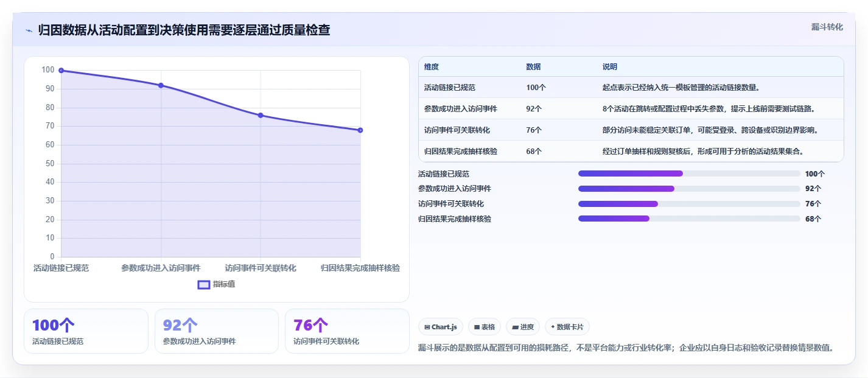This screenshot has height=378, width=868.
Task: Click x-axis label 参数成功进入访问事件
Action: 161,268
